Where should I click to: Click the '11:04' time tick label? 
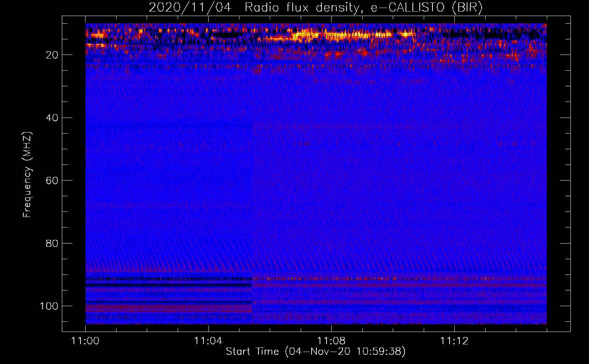pyautogui.click(x=208, y=341)
